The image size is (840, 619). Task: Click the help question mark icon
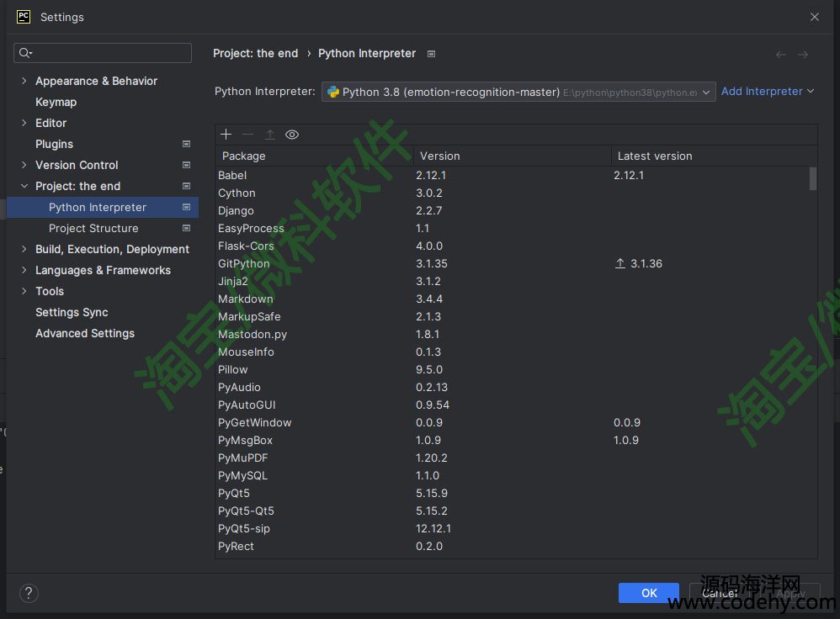coord(29,593)
